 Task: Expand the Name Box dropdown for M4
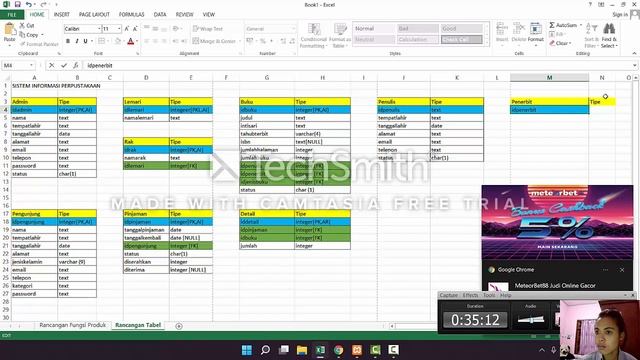31,65
